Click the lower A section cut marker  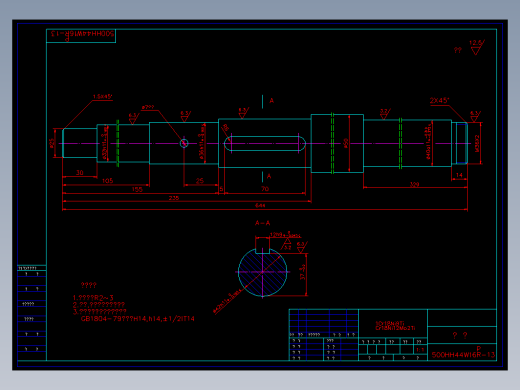point(269,176)
